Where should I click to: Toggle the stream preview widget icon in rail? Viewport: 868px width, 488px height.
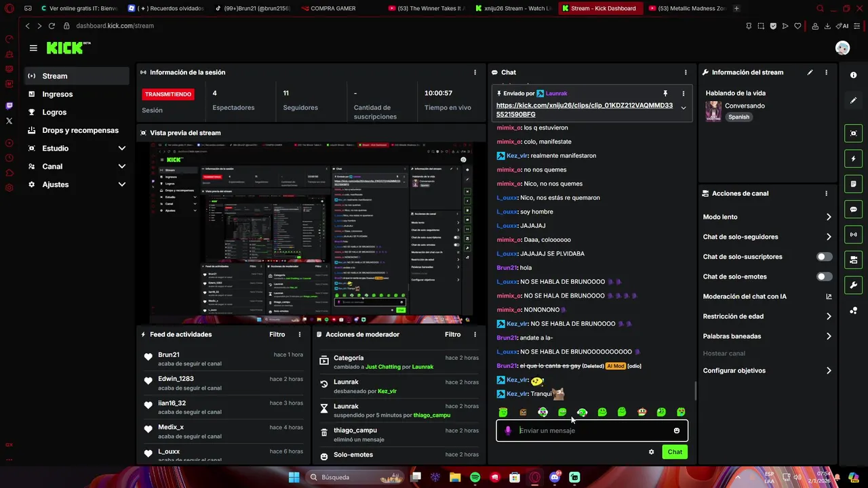point(853,134)
